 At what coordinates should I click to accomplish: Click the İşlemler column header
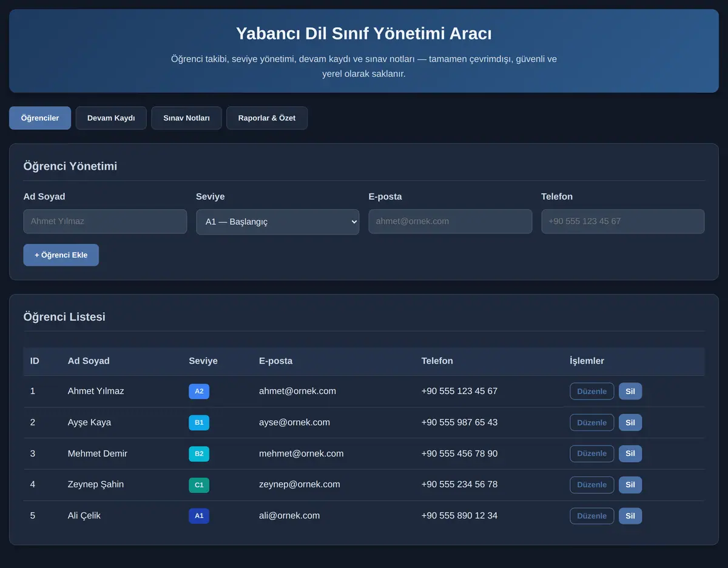pos(587,361)
